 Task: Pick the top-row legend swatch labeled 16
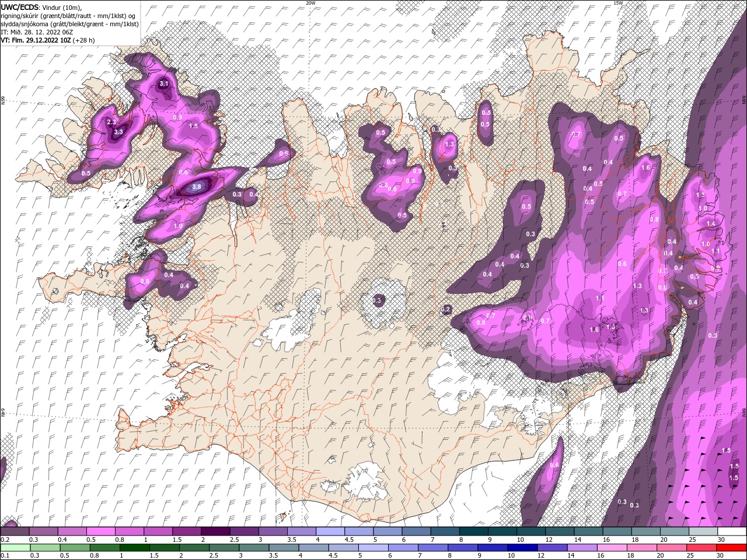617,531
